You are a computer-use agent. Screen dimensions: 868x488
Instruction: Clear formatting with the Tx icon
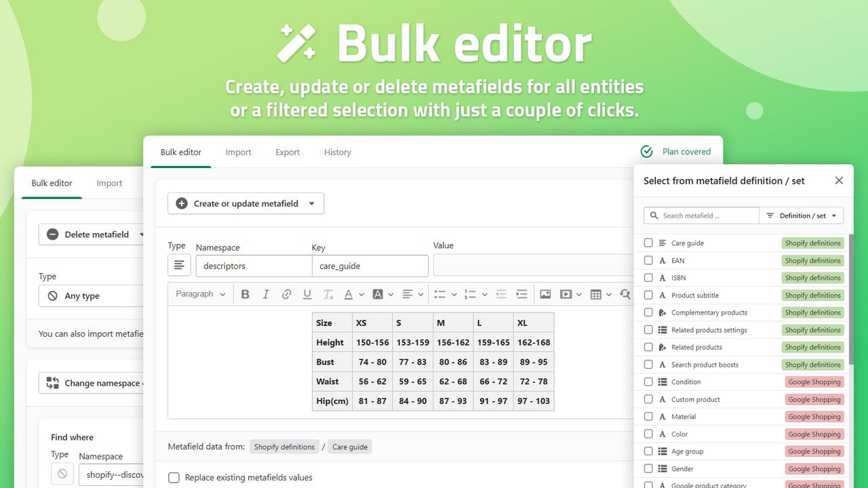click(x=328, y=294)
